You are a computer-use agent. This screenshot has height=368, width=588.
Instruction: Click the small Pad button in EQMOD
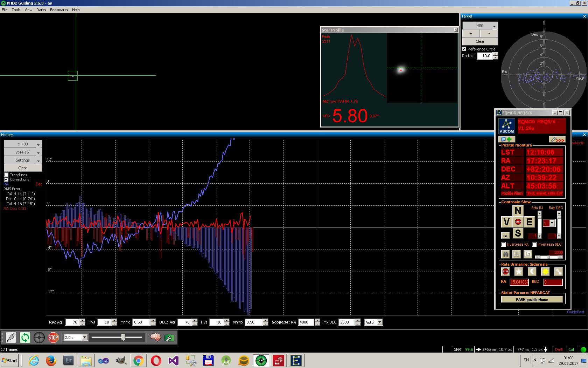click(505, 236)
